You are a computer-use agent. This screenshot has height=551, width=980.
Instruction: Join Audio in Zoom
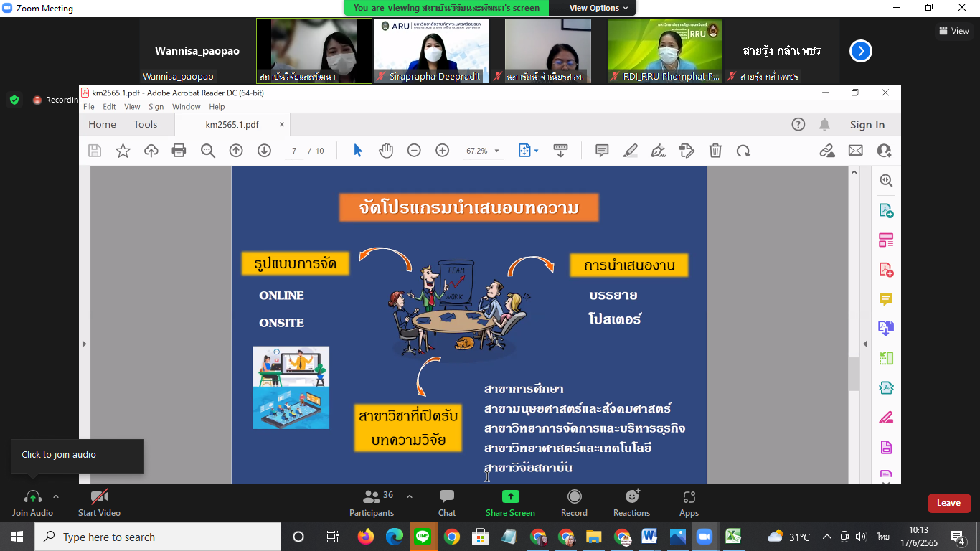click(32, 503)
